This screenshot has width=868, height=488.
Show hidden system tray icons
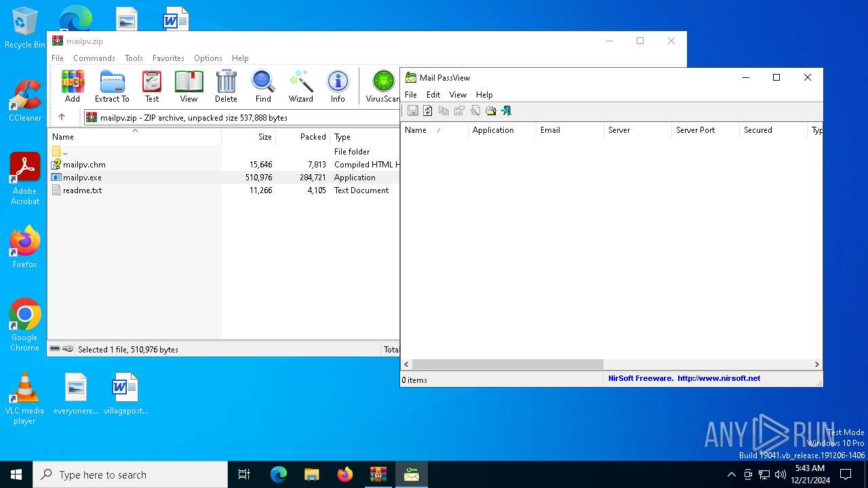731,474
